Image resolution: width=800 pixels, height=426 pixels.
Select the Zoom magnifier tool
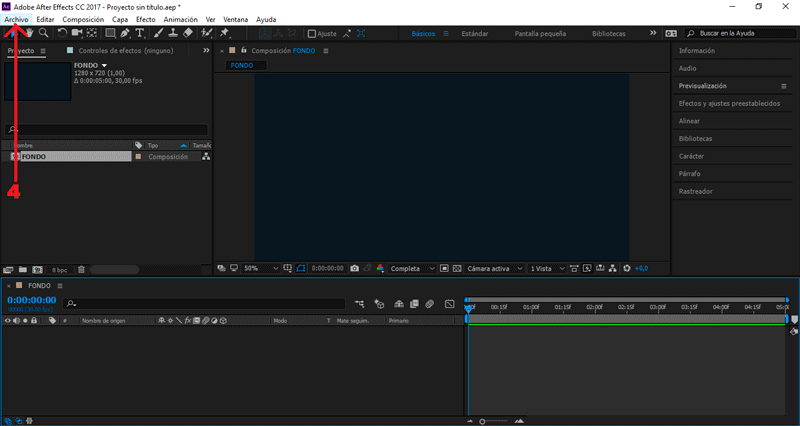[44, 33]
